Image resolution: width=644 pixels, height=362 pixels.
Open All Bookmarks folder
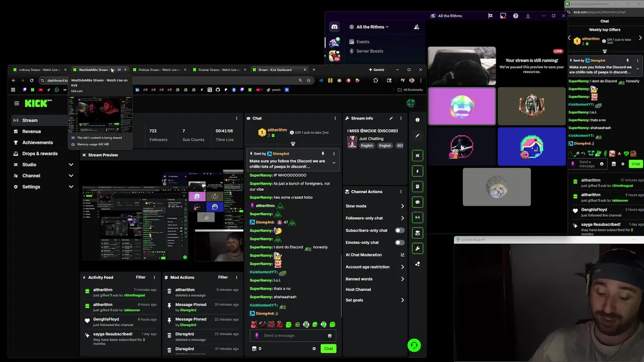point(410,90)
